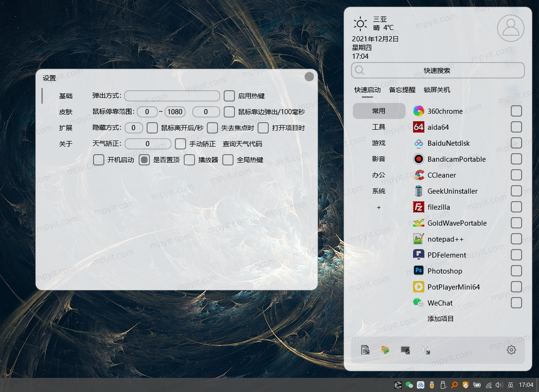Click the 弹出方式 hotkey input field
This screenshot has width=539, height=392.
[x=172, y=96]
